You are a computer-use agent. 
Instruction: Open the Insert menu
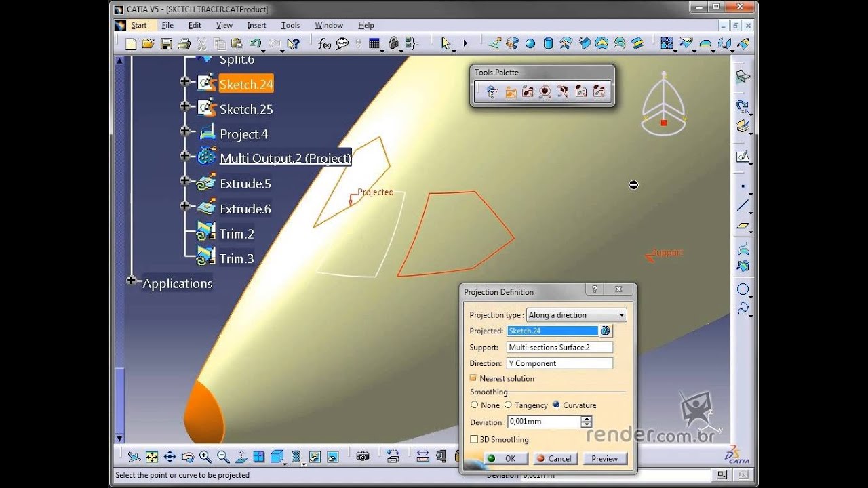pos(256,25)
